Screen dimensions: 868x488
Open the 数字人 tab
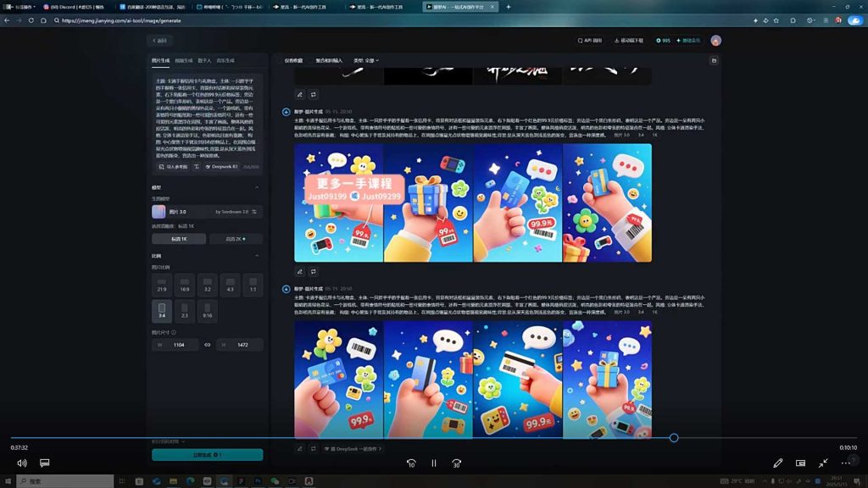click(204, 60)
